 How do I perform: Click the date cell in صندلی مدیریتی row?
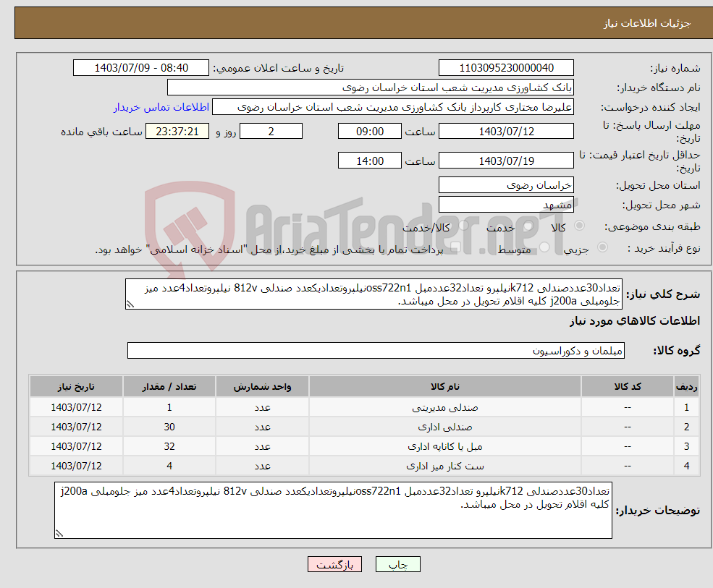(77, 408)
